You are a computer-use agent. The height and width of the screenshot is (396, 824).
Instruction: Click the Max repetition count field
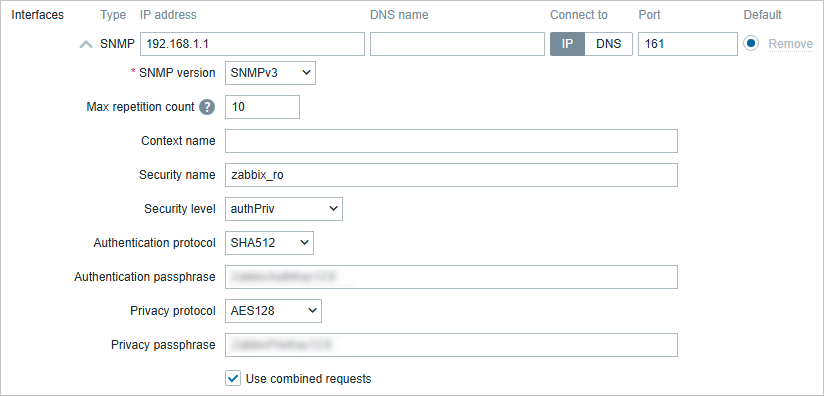coord(262,107)
